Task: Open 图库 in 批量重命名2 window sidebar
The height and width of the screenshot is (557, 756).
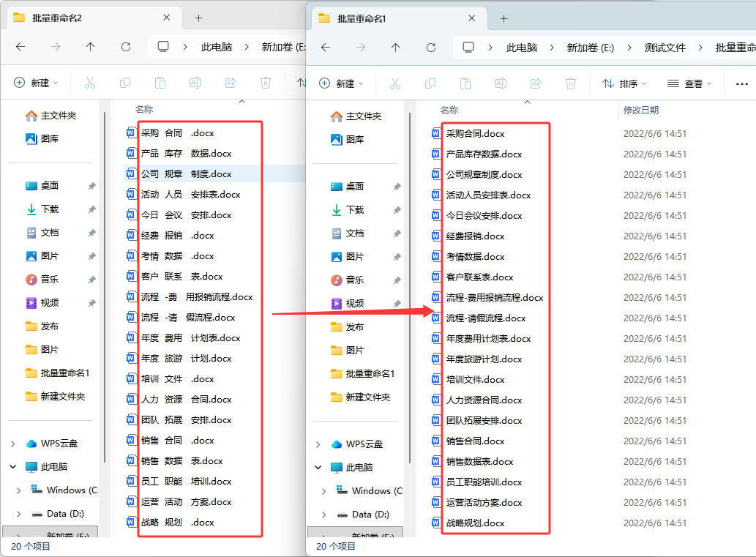Action: [42, 139]
